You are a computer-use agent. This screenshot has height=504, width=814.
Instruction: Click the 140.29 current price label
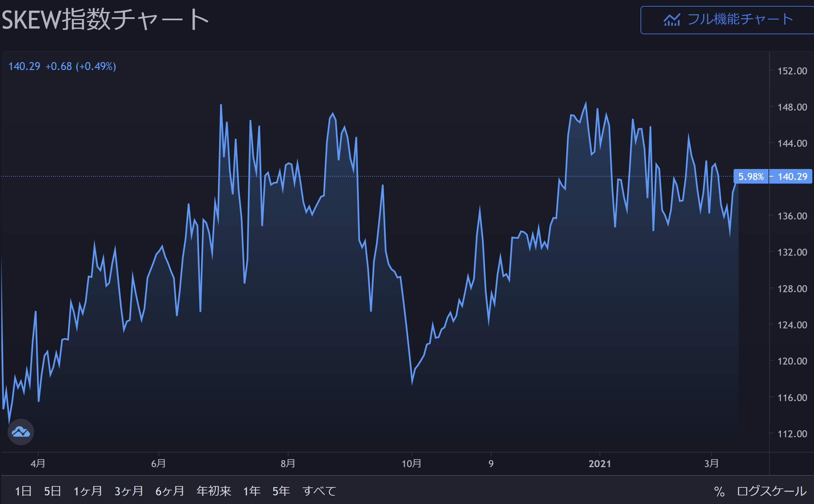pyautogui.click(x=792, y=176)
